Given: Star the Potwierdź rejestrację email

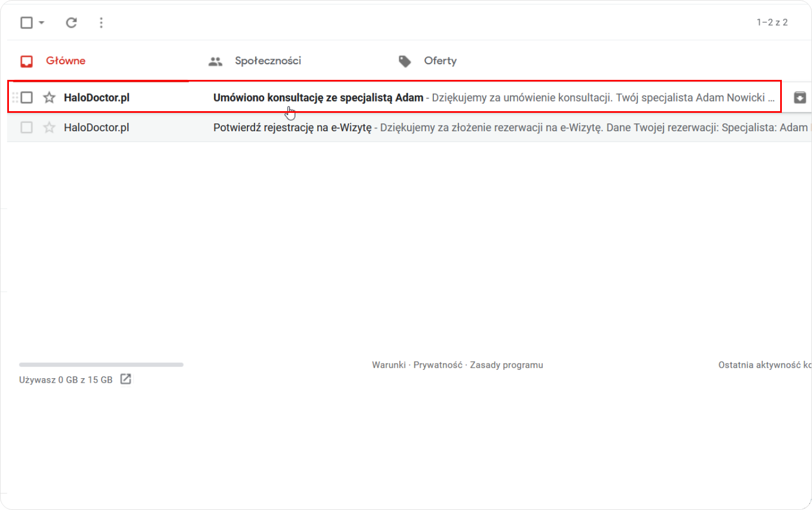Looking at the screenshot, I should pos(49,127).
